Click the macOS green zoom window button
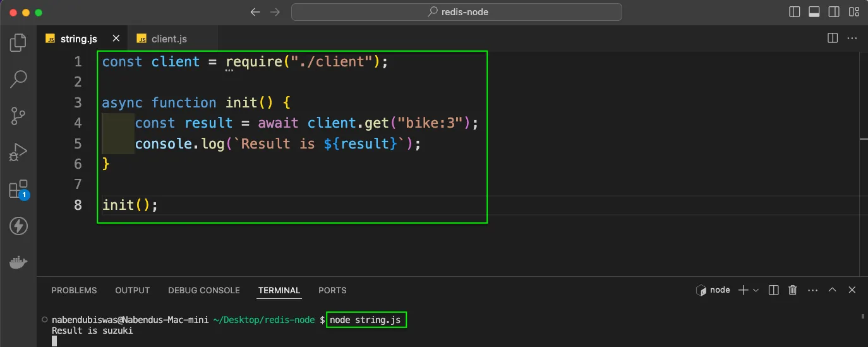Screen dimensions: 868x347 point(39,12)
